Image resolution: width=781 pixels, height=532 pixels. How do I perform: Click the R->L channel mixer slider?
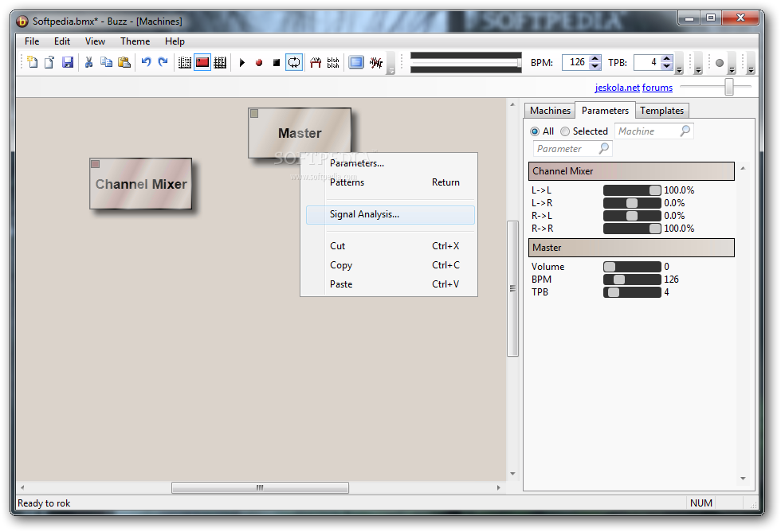[x=632, y=216]
